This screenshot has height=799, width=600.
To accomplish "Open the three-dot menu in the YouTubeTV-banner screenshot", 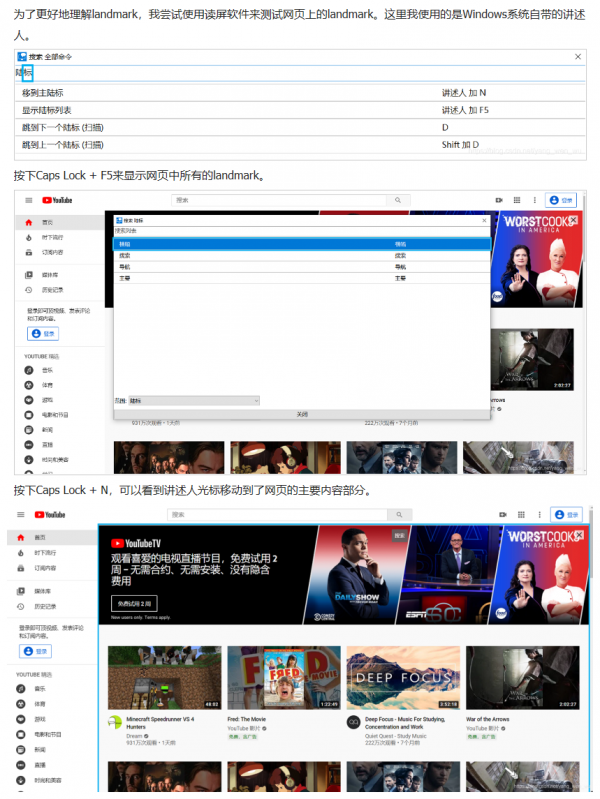I will pyautogui.click(x=539, y=515).
